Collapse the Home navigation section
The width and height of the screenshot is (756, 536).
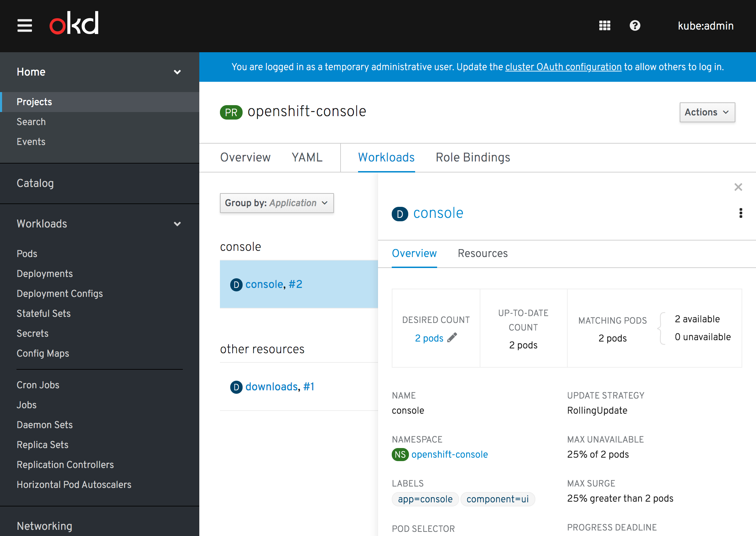click(177, 72)
